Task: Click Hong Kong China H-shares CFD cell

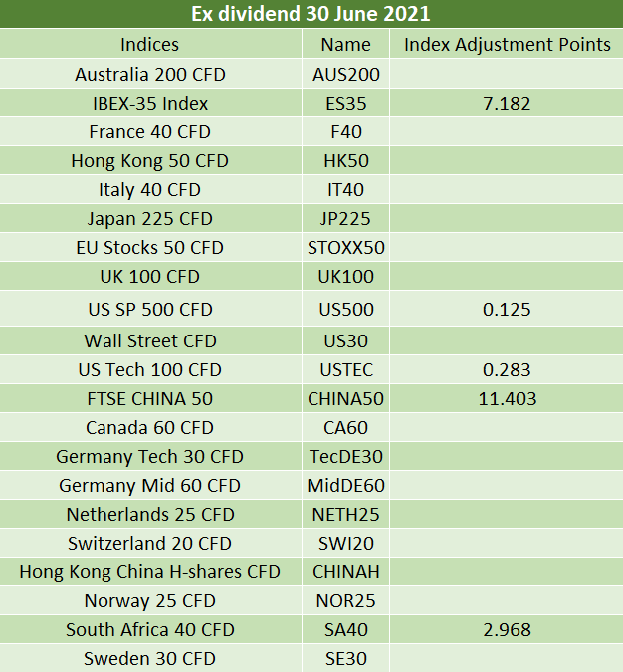Action: (150, 572)
